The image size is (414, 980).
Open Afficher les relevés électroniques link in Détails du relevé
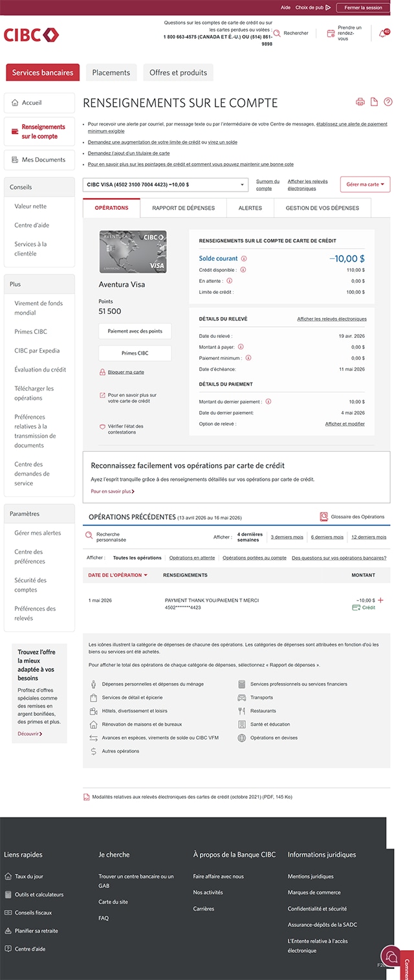[x=332, y=319]
